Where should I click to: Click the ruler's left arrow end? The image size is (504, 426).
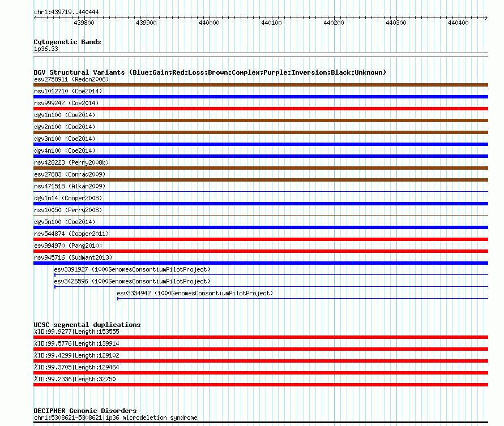pos(35,18)
